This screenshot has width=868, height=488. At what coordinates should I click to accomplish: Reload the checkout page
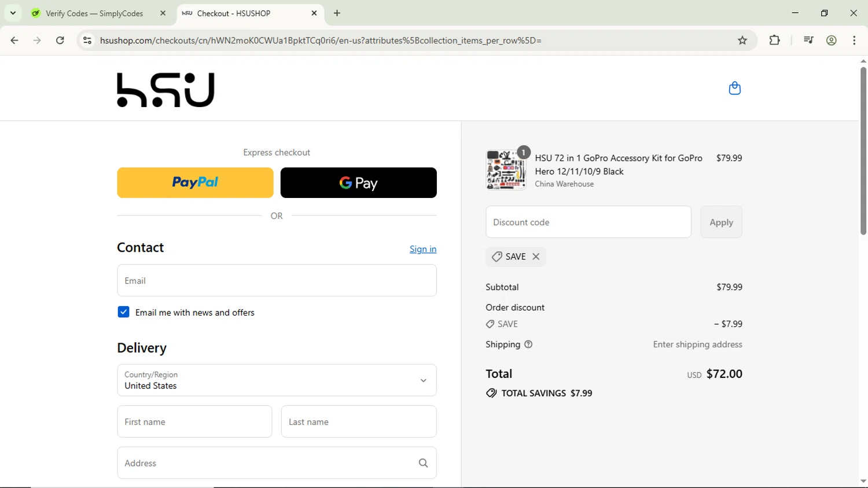[60, 41]
